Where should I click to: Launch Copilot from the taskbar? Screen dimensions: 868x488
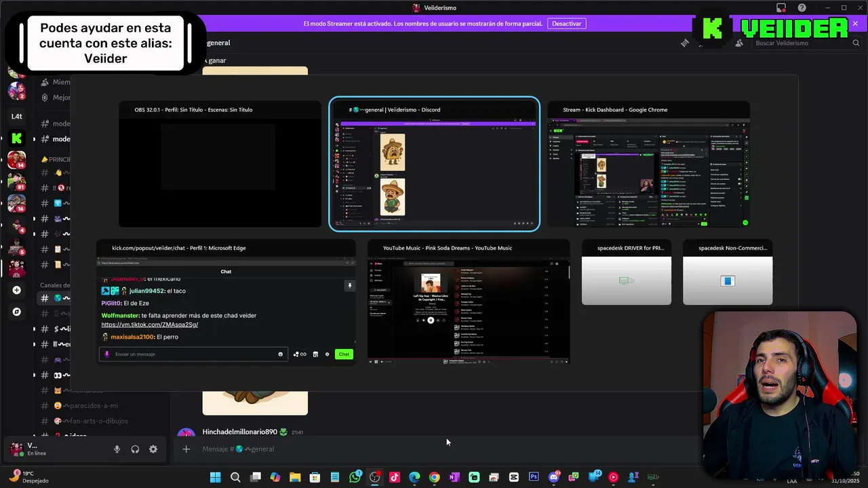pos(275,477)
